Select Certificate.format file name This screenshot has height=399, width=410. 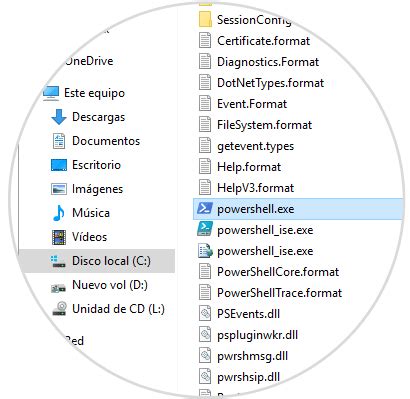(263, 41)
